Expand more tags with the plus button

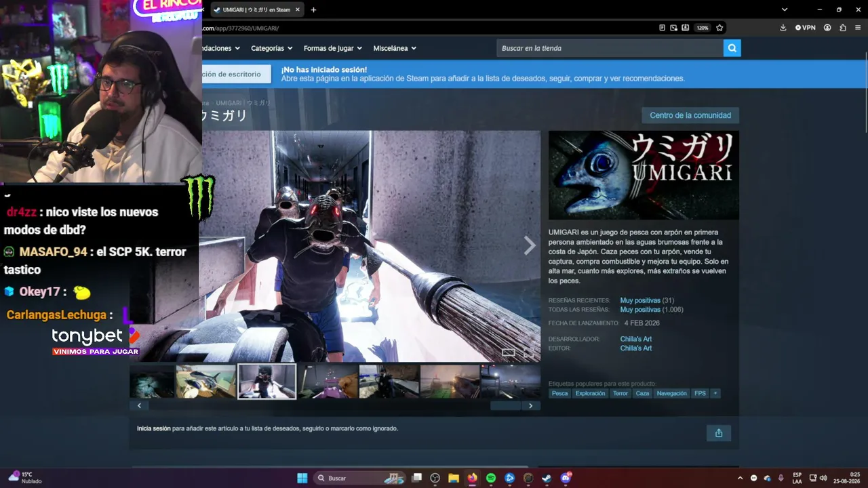click(x=715, y=393)
